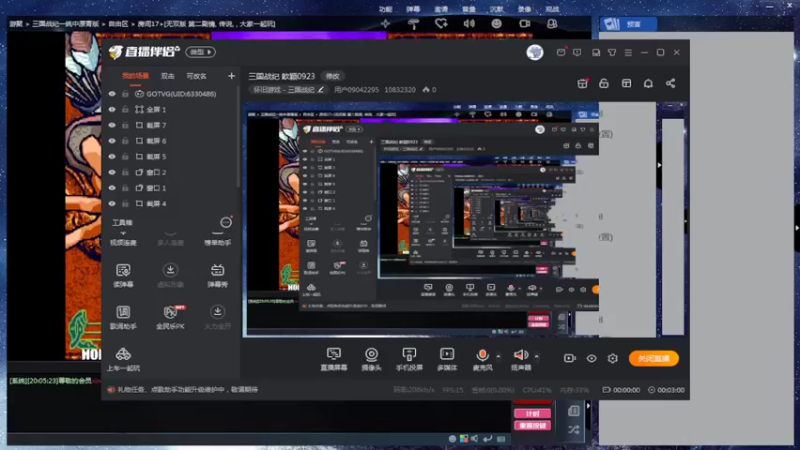
Task: Click speaker icon in background game window toolbar
Action: (x=468, y=23)
